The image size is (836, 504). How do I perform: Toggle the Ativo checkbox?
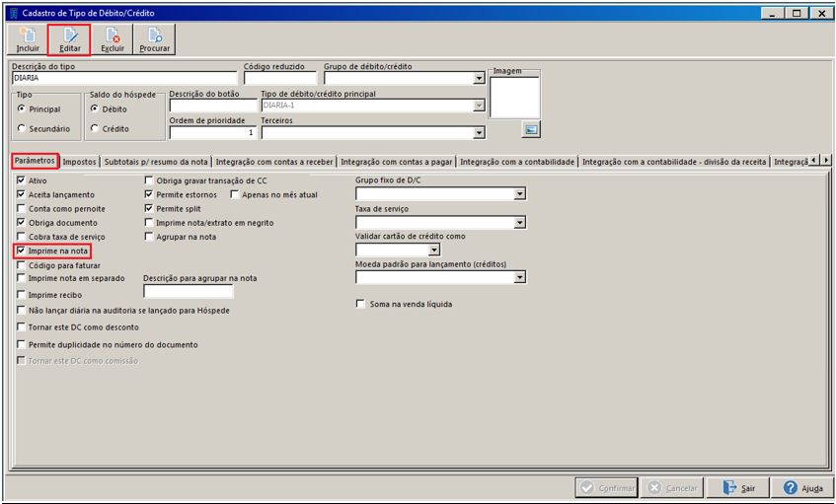click(22, 180)
